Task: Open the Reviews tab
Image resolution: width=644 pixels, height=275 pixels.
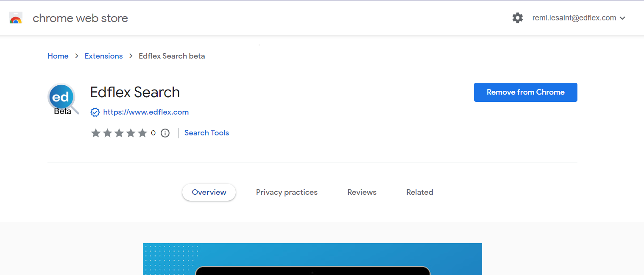Action: [362, 192]
